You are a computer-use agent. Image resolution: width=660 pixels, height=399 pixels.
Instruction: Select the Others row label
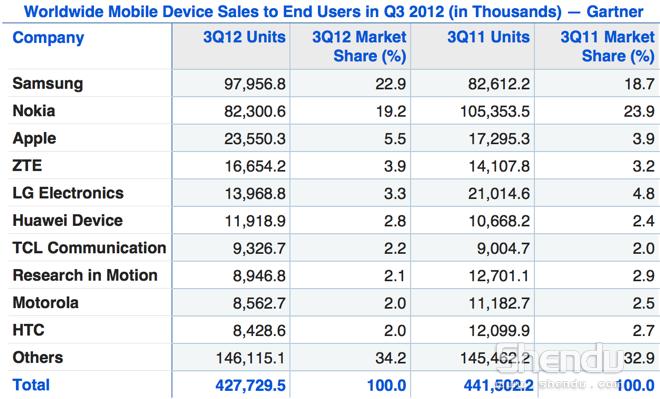[37, 357]
